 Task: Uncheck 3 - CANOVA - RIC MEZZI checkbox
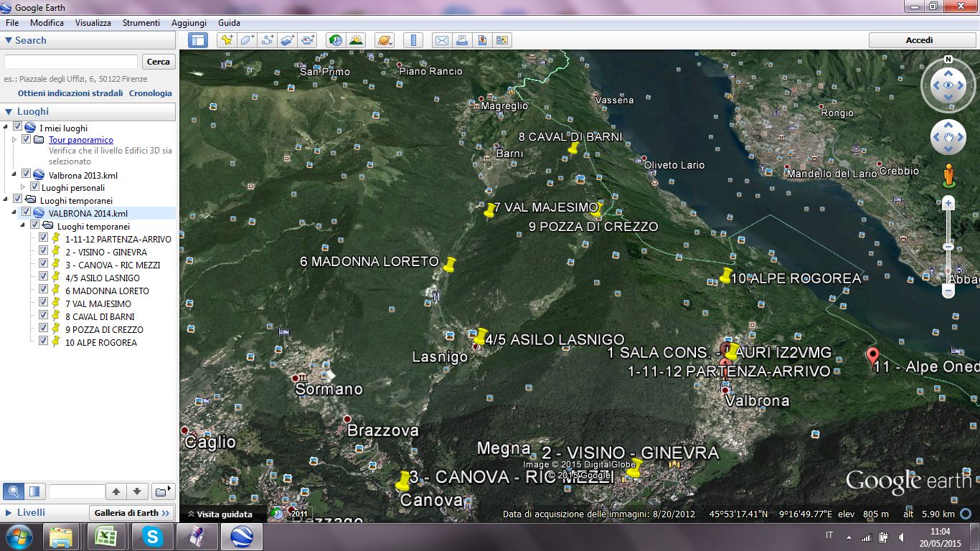click(x=43, y=265)
